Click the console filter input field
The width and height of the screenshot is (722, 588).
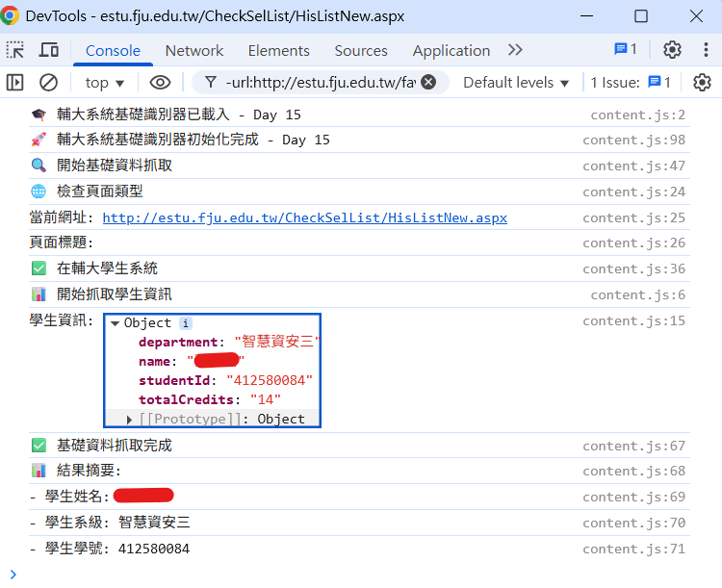point(320,83)
